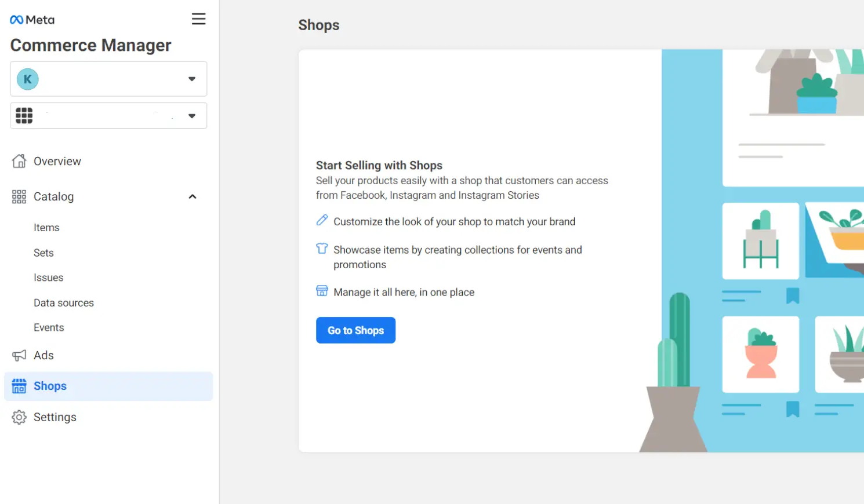Open Data sources page
Image resolution: width=864 pixels, height=504 pixels.
pos(63,303)
